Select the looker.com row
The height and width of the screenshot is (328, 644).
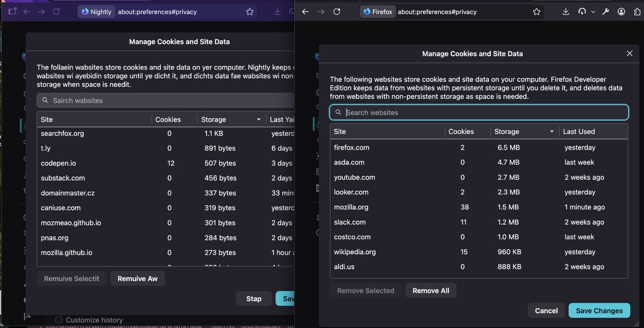coord(479,192)
